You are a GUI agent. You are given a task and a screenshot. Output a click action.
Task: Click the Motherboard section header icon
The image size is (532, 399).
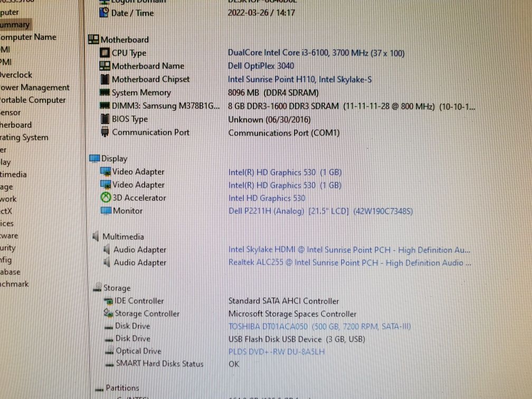click(93, 40)
